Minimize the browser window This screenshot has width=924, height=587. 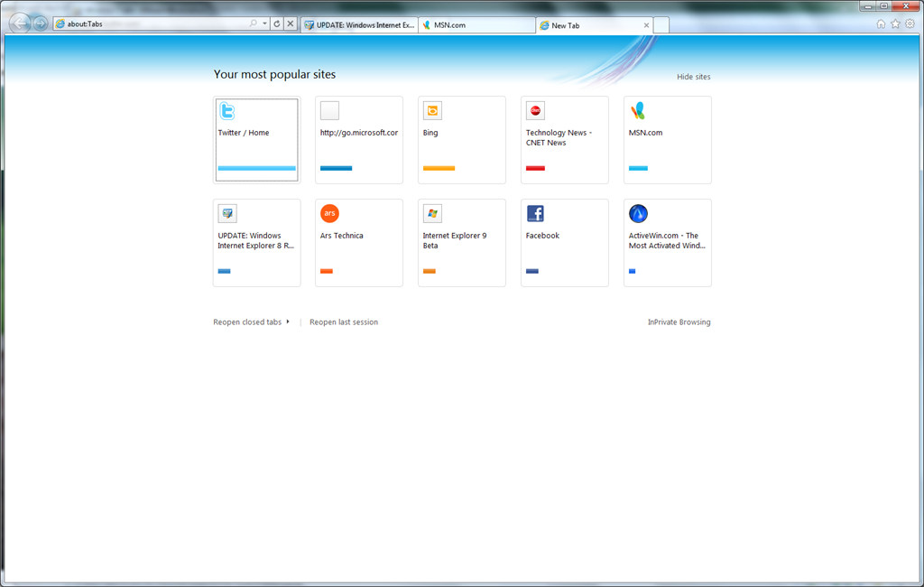(867, 6)
